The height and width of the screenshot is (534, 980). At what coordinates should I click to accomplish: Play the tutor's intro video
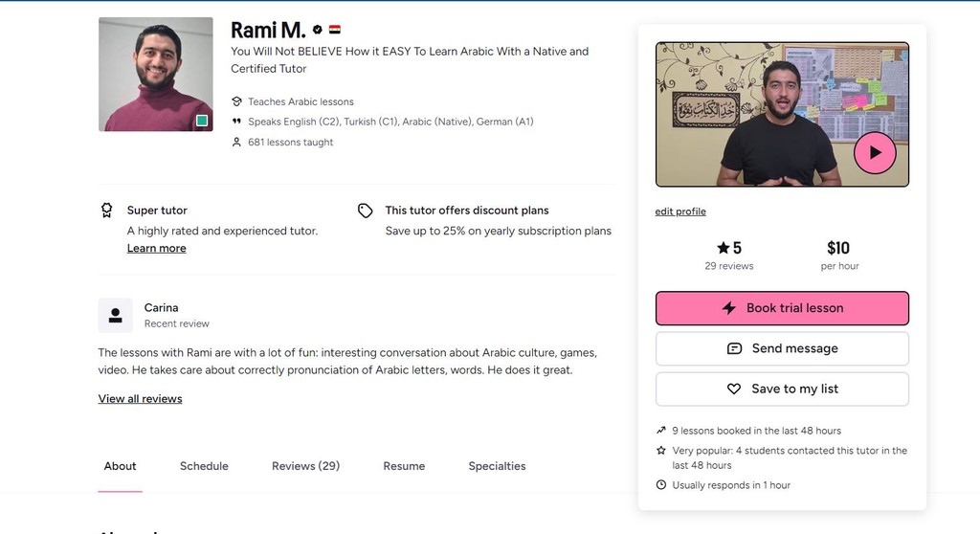(x=875, y=152)
